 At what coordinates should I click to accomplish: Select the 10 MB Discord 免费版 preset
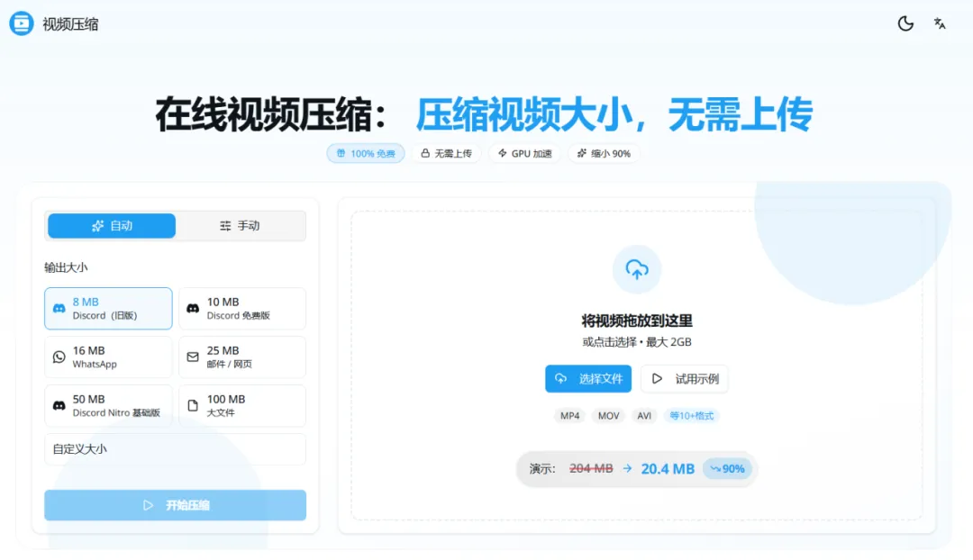242,308
